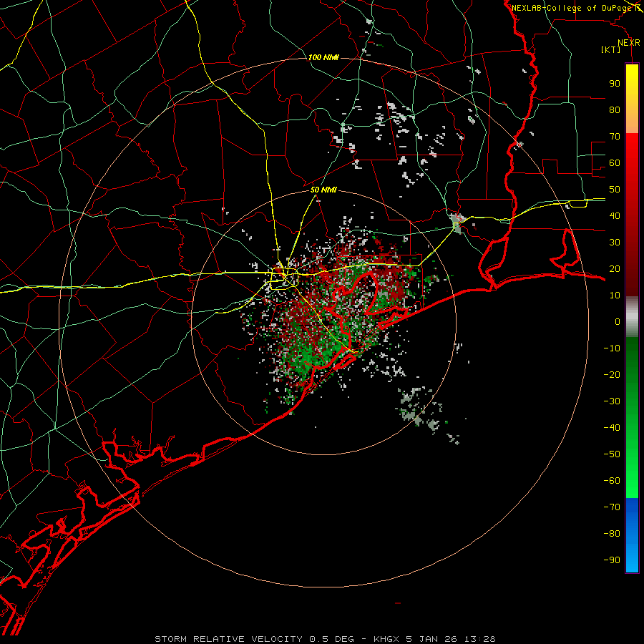Click the 40 value on velocity scale
This screenshot has width=644, height=644.
coord(615,216)
